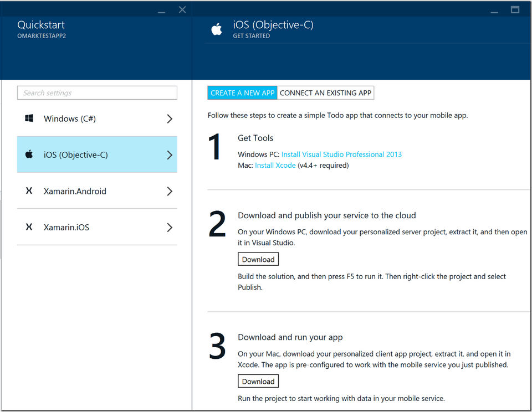Select the Windows (C#) quickstart label
532x412 pixels.
[x=70, y=119]
